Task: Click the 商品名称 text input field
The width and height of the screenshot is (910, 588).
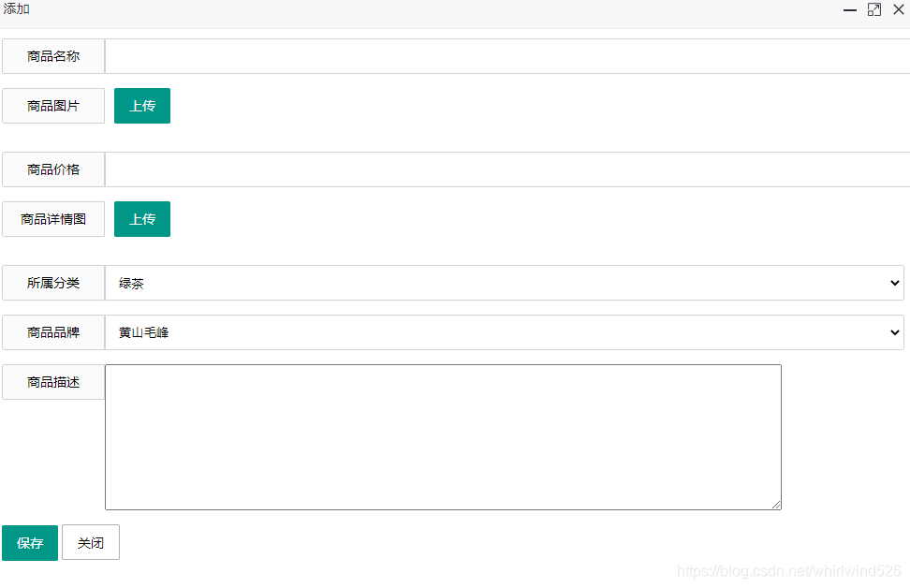Action: (506, 56)
